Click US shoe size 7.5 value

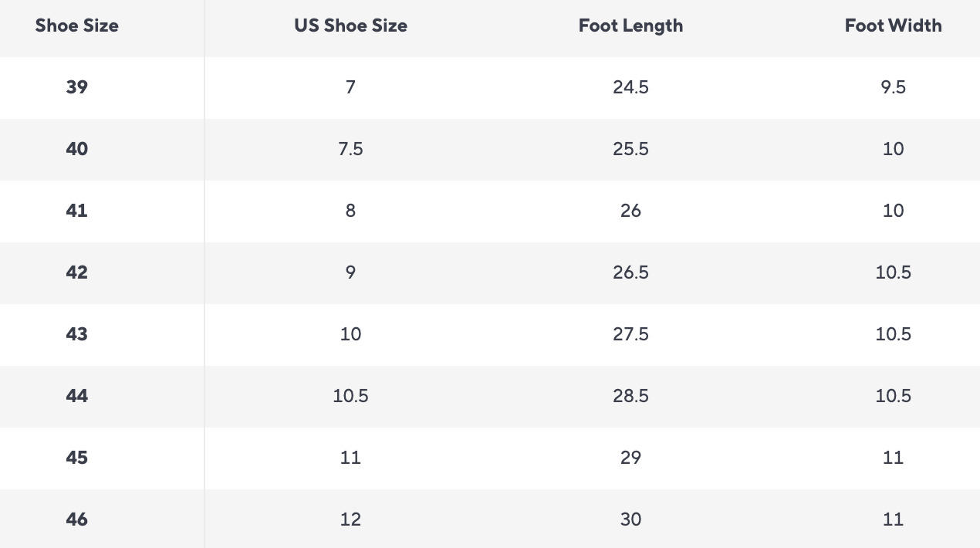(x=350, y=149)
